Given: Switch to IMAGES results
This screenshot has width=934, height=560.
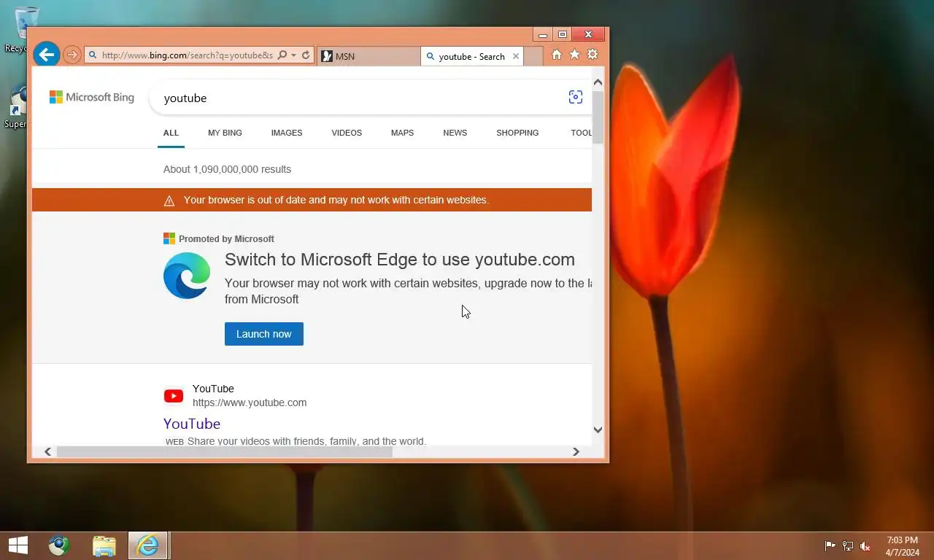Looking at the screenshot, I should (287, 133).
